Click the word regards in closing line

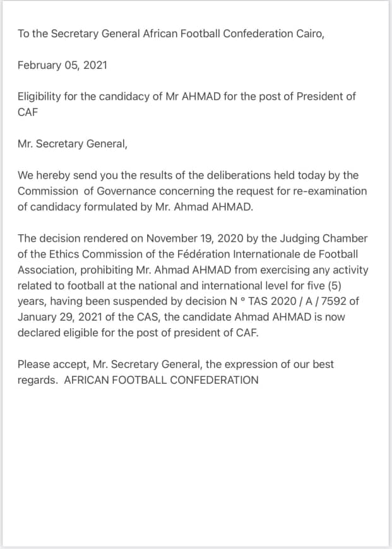point(37,381)
